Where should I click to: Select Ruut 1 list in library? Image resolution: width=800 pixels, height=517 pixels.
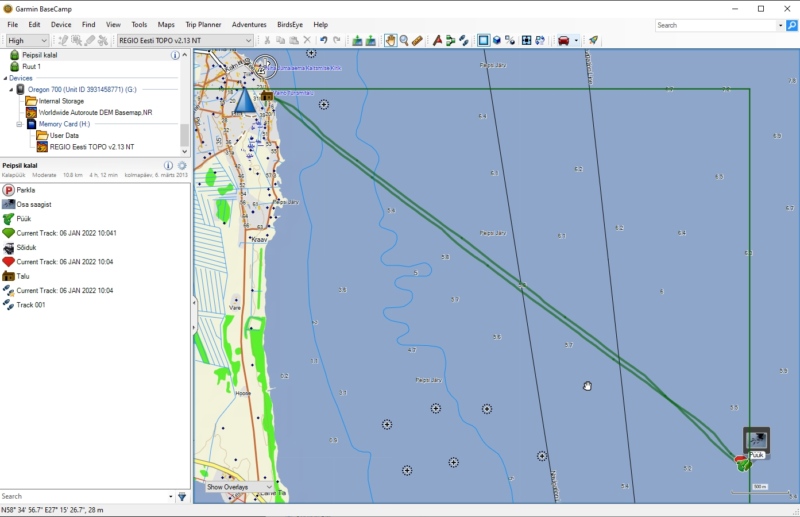coord(31,66)
